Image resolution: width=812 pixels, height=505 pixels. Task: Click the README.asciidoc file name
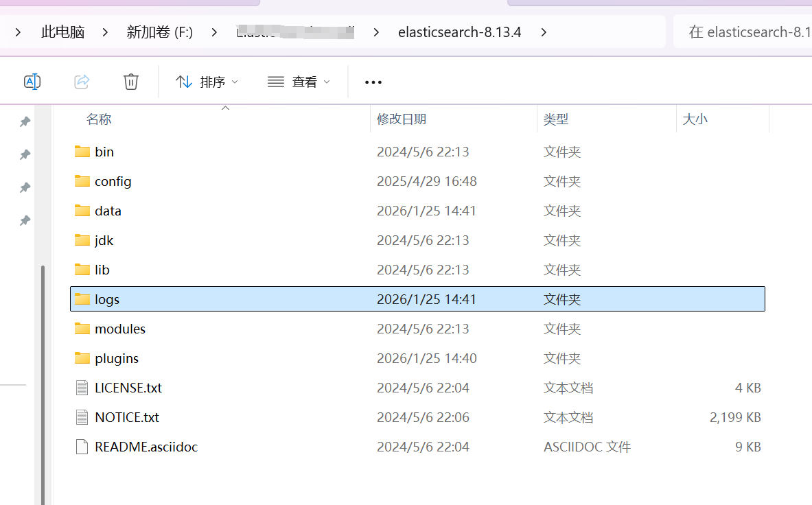[146, 447]
